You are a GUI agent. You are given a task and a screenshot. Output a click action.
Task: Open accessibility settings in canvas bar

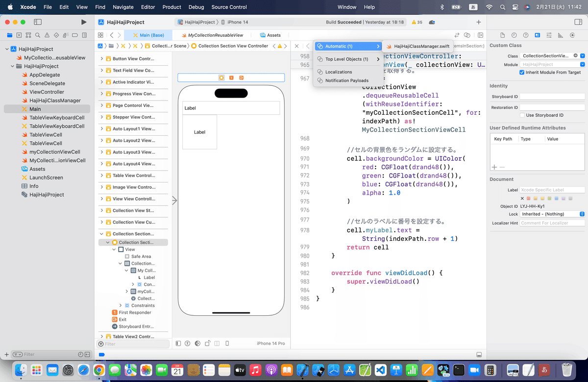point(188,343)
